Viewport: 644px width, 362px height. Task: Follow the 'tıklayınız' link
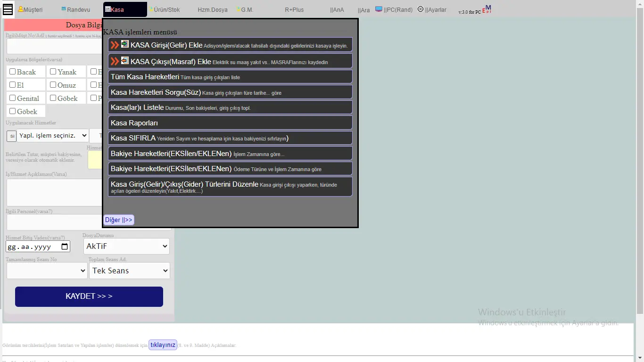click(x=163, y=345)
